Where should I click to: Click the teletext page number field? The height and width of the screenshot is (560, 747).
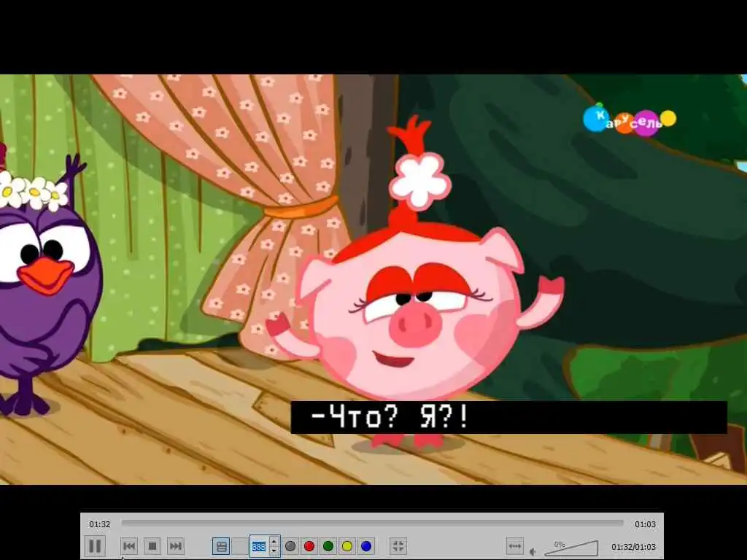click(259, 546)
